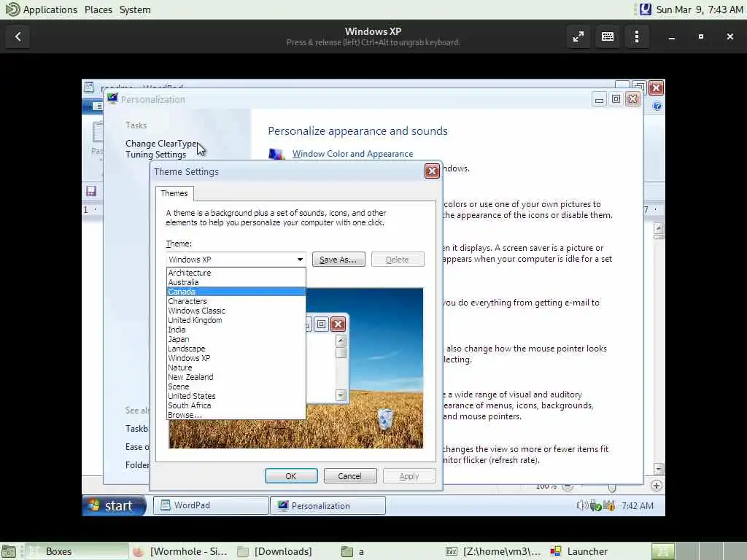The width and height of the screenshot is (747, 560).
Task: Click the Recycle Bin in theme preview
Action: point(385,419)
